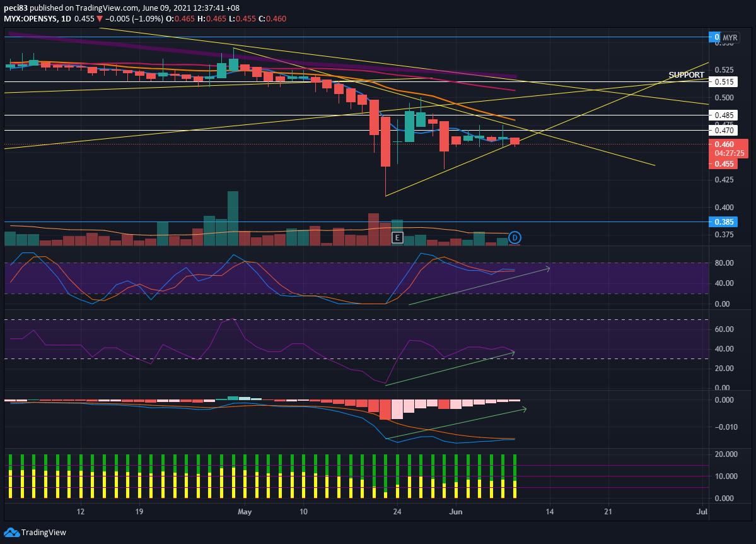Image resolution: width=756 pixels, height=544 pixels.
Task: Click the 20.000 bottom indicator scale value
Action: click(726, 454)
